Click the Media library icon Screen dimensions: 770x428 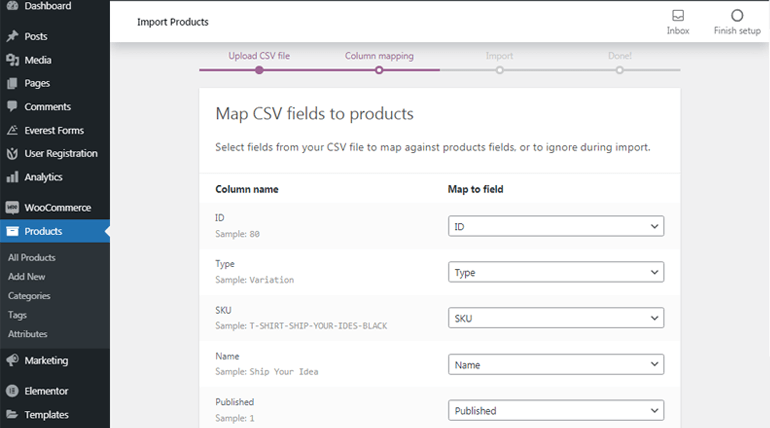tap(12, 60)
